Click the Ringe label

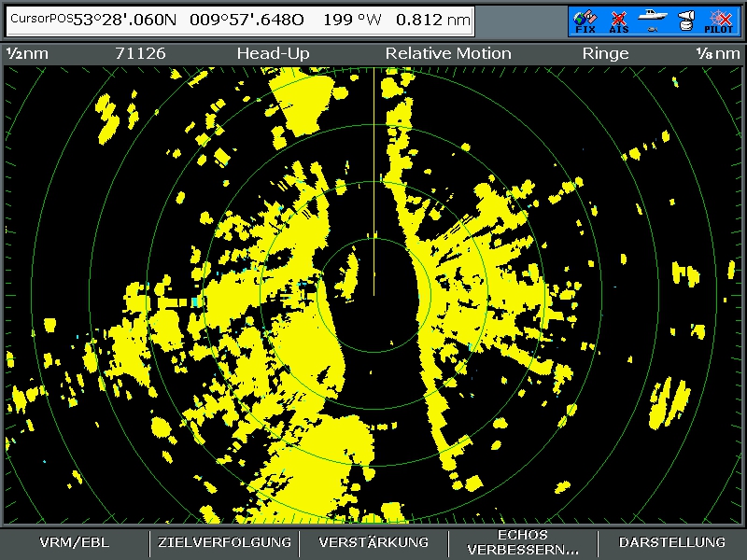point(605,53)
